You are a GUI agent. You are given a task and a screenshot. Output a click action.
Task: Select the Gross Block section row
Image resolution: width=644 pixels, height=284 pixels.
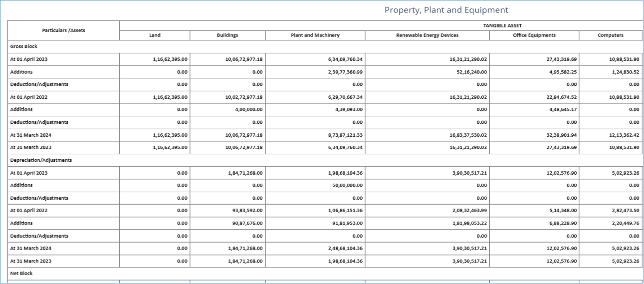(24, 46)
